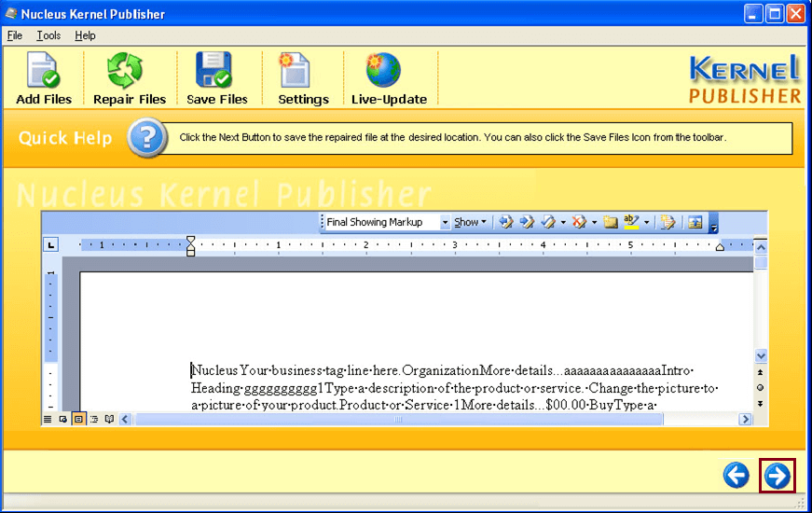Open the Help menu
The image size is (812, 513).
point(85,35)
